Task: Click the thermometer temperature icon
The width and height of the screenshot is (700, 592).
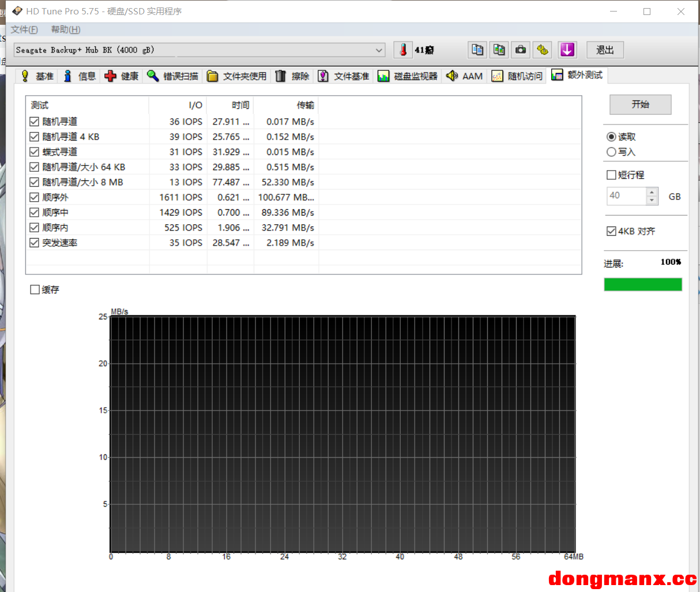Action: 403,50
